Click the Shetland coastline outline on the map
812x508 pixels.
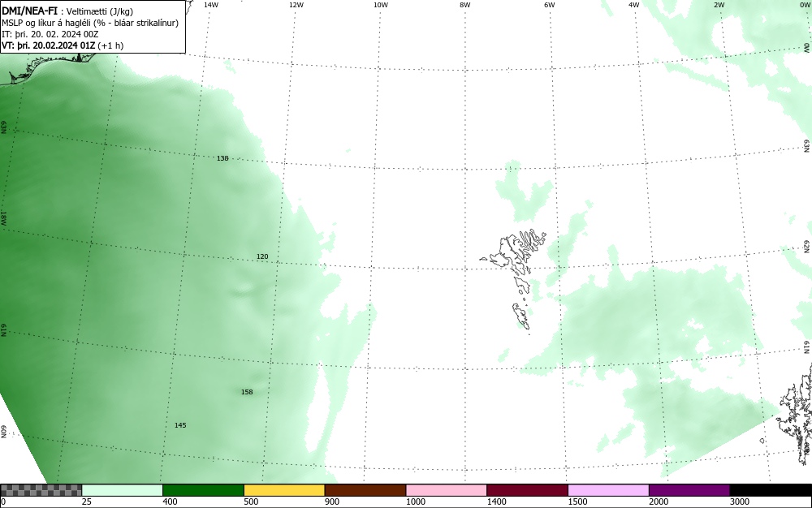[796, 414]
